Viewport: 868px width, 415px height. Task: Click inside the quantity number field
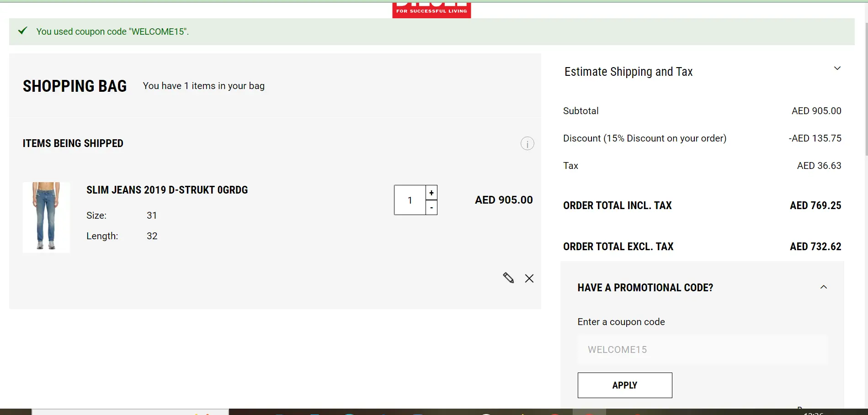point(410,200)
